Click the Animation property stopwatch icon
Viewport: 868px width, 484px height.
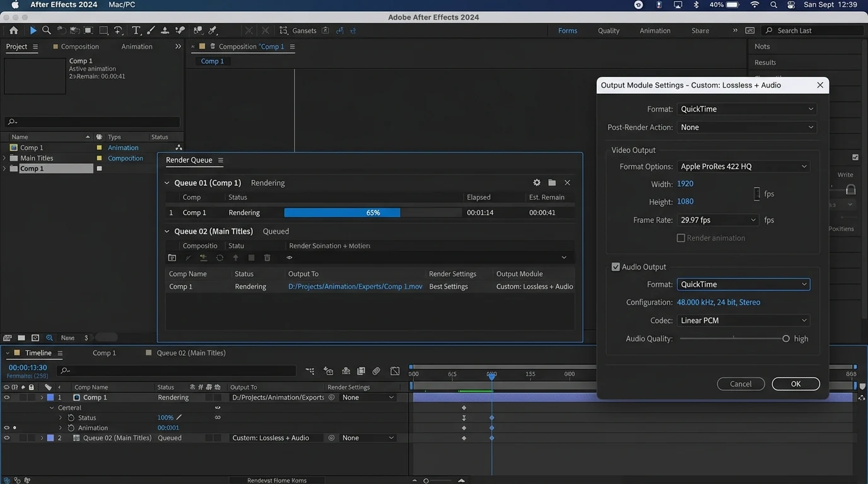click(71, 428)
